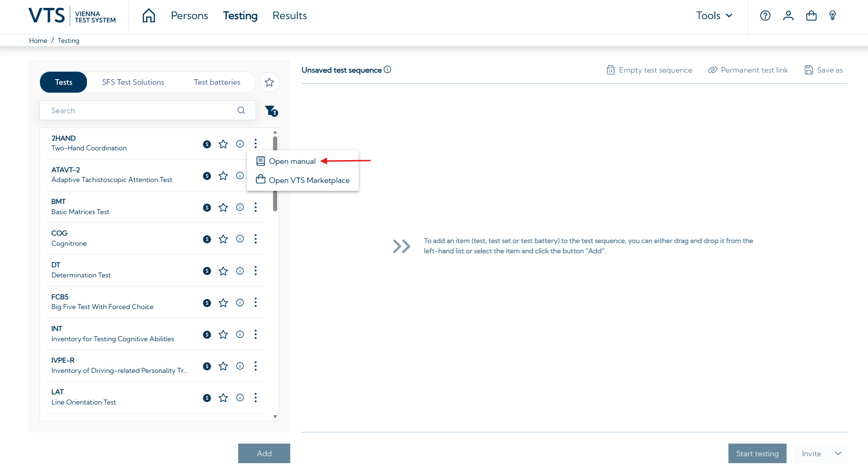Switch to the Test batteries tab
868x472 pixels.
217,82
